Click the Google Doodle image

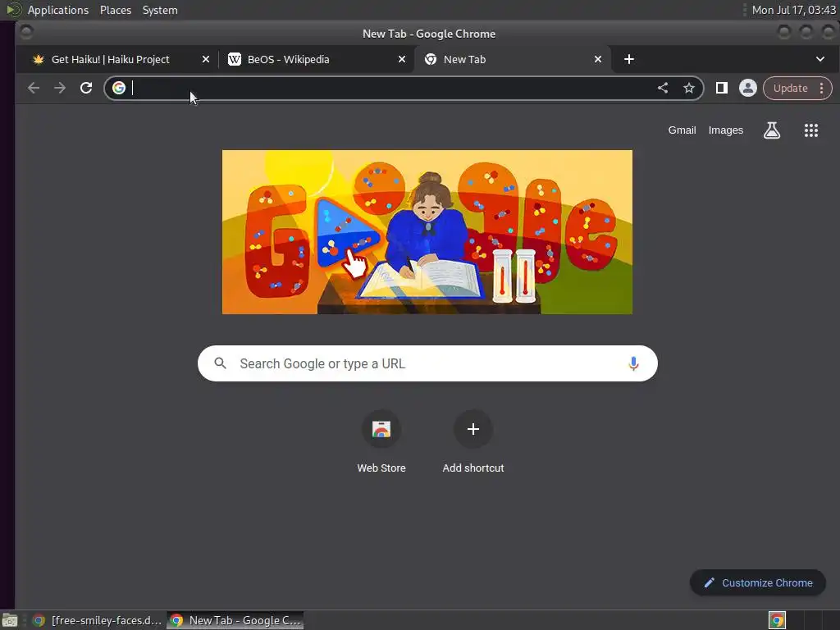point(427,232)
